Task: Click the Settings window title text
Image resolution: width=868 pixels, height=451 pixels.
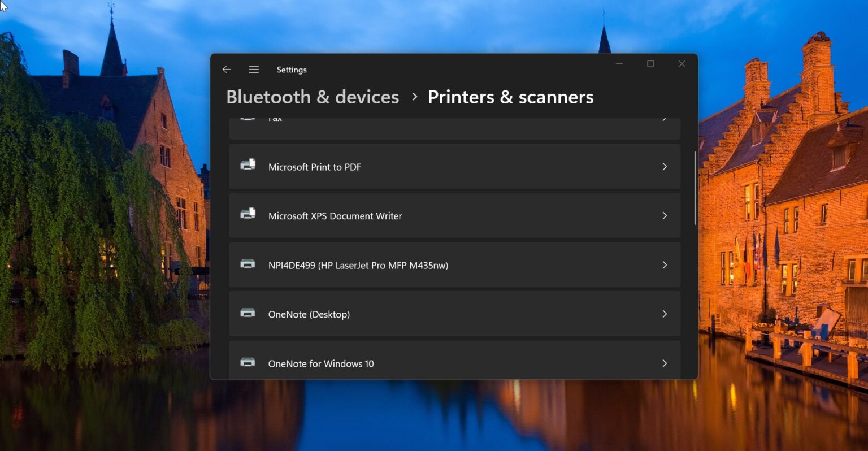Action: [x=292, y=70]
